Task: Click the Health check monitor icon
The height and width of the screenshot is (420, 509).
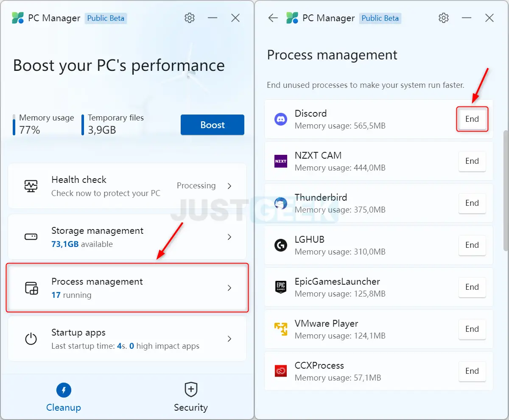Action: point(31,186)
